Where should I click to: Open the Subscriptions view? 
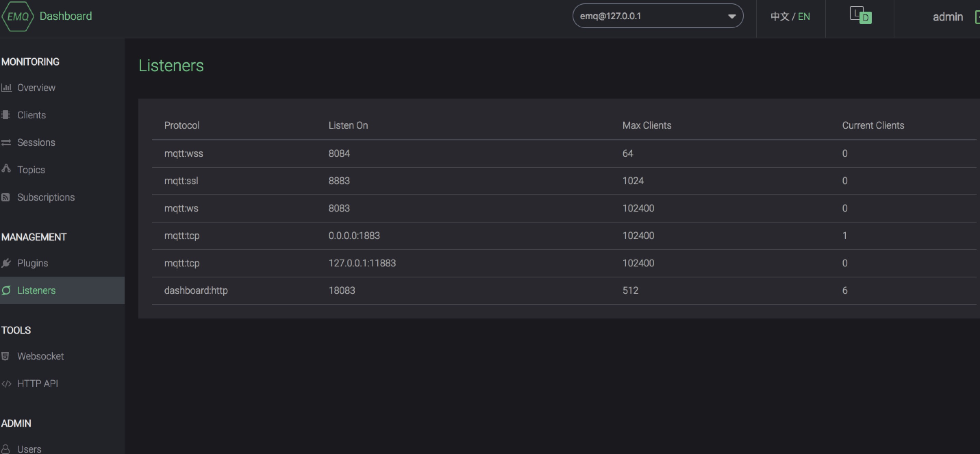tap(46, 197)
